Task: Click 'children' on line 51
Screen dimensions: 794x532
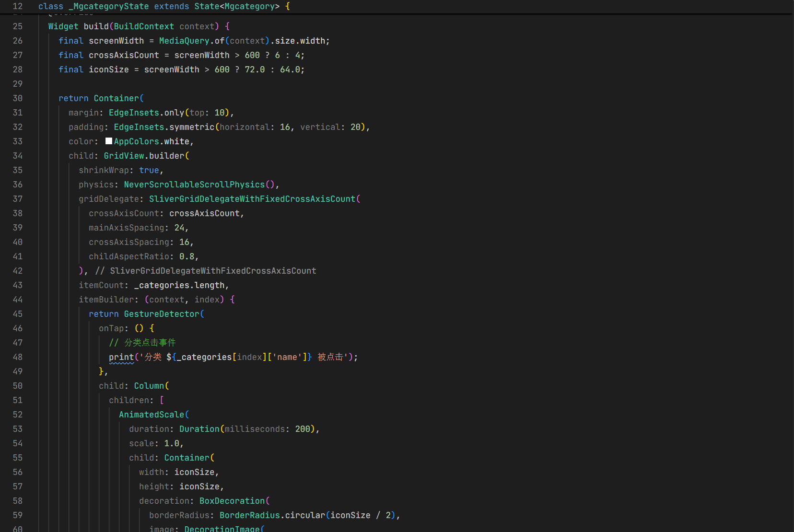Action: 129,400
